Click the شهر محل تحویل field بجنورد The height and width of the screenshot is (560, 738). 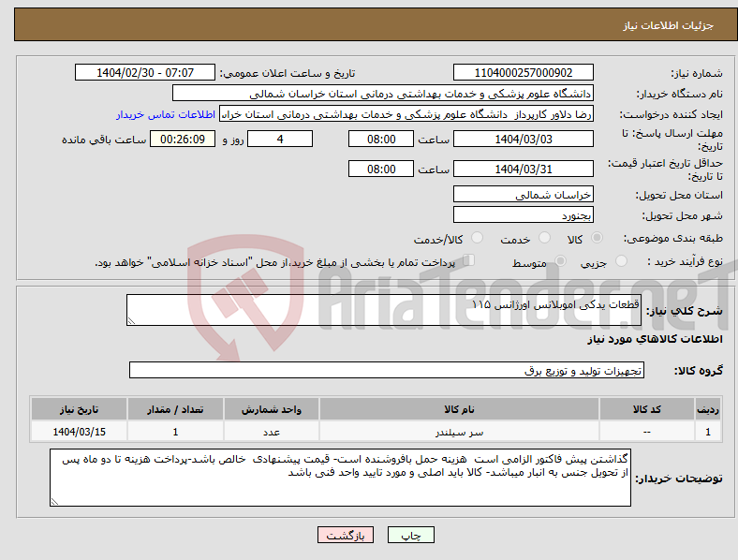point(523,214)
